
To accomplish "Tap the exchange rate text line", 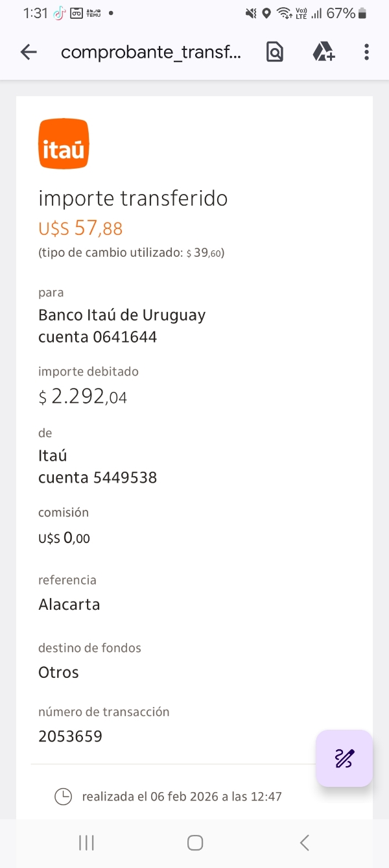I will coord(132,253).
